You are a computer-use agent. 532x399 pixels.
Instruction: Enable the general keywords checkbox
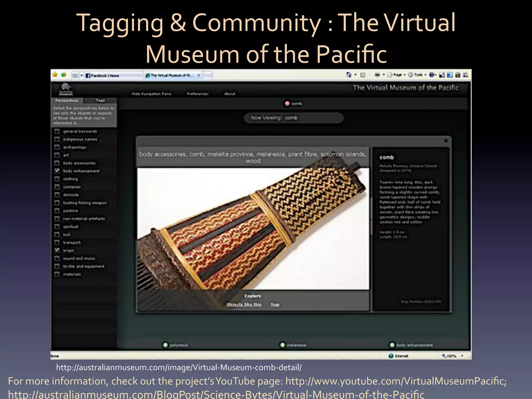[57, 131]
